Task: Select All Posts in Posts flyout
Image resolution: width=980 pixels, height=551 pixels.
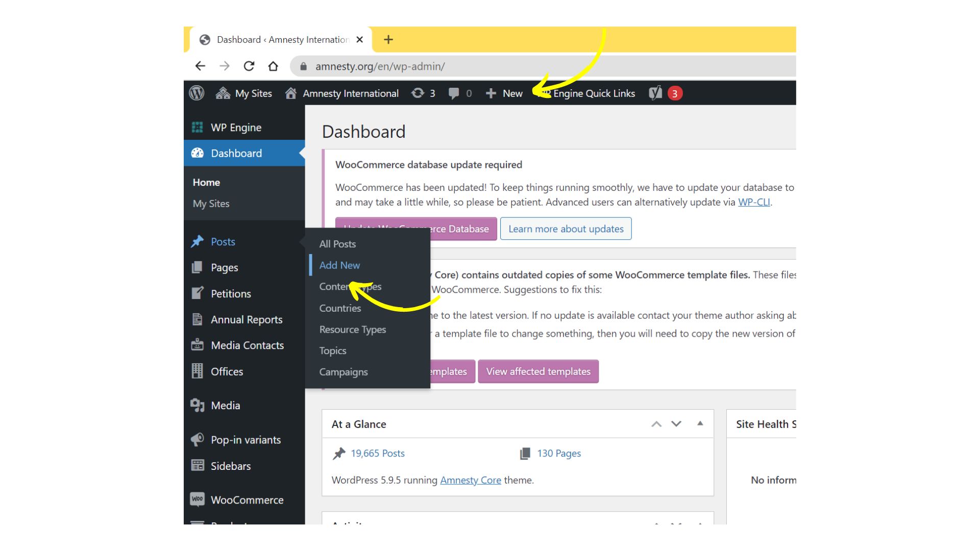Action: coord(337,244)
